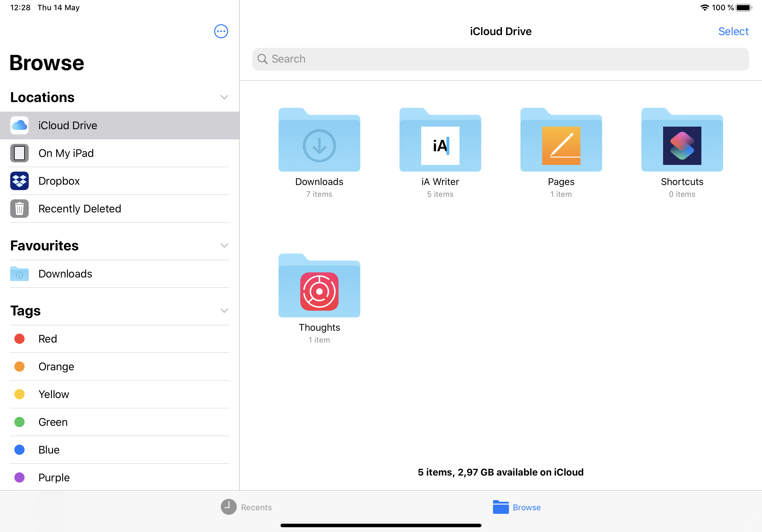Select On My iPad location

[119, 153]
